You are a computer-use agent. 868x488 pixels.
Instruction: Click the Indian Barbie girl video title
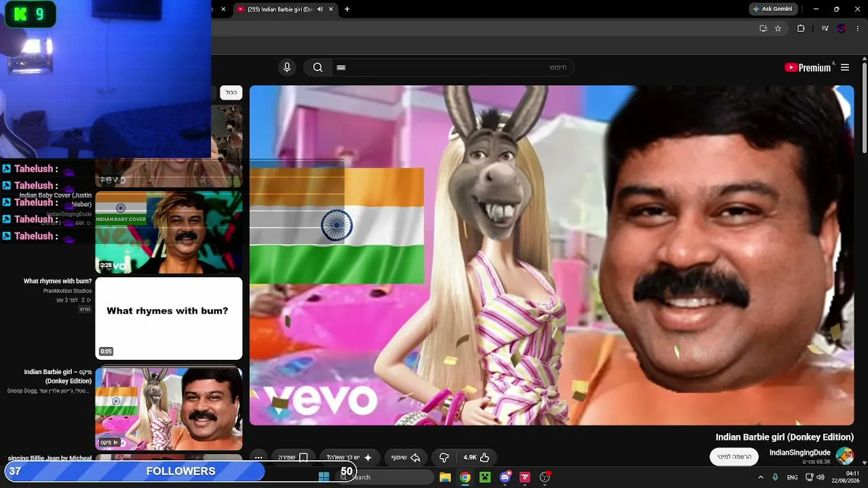coord(785,437)
